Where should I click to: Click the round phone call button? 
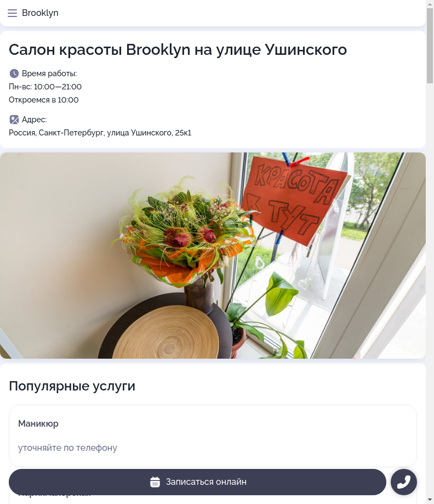click(x=404, y=482)
